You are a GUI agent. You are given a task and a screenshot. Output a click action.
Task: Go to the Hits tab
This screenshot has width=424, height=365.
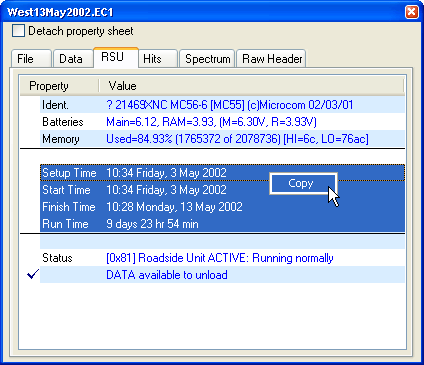(x=158, y=59)
